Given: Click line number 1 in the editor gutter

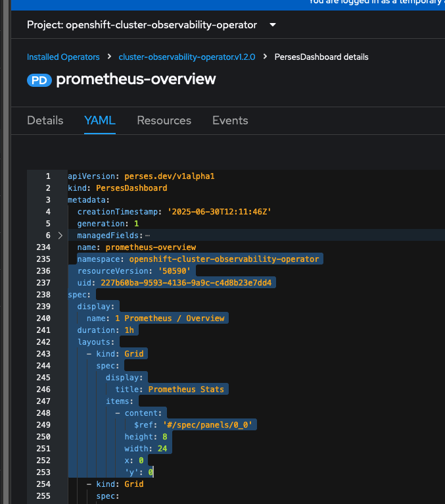Looking at the screenshot, I should pyautogui.click(x=47, y=176).
